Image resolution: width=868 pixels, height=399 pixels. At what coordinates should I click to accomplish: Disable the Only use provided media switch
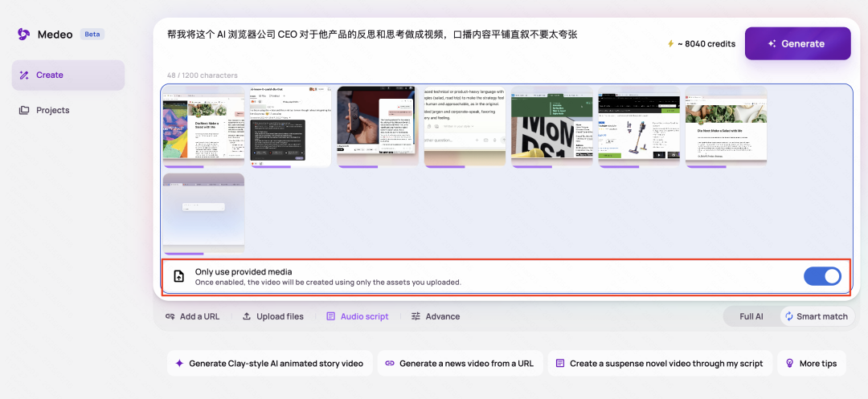point(823,276)
